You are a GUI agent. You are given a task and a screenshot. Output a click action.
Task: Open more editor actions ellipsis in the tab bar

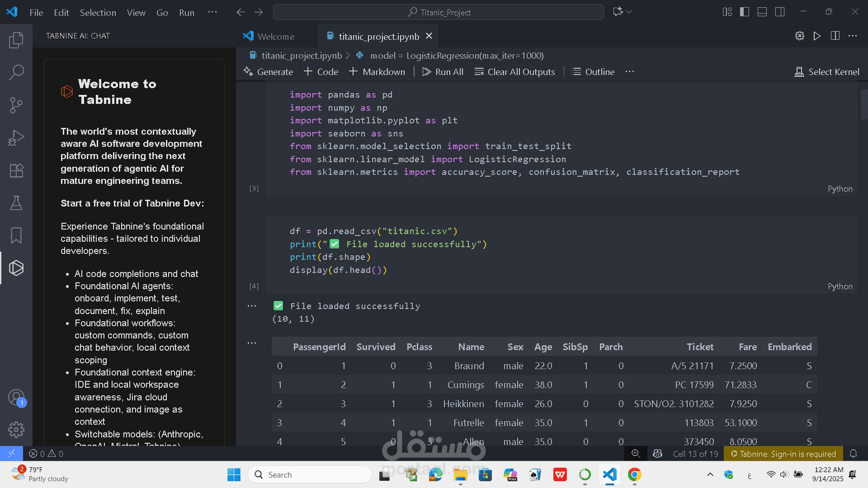pos(853,36)
